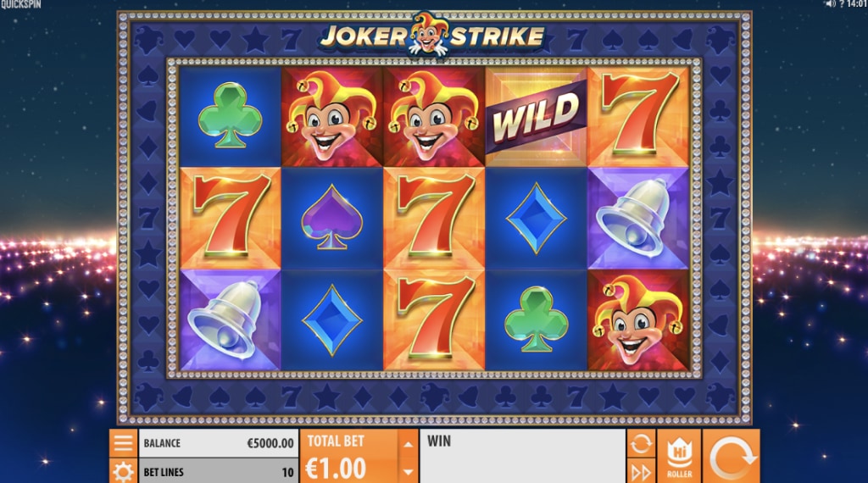Click the Quickspin logo

point(20,4)
